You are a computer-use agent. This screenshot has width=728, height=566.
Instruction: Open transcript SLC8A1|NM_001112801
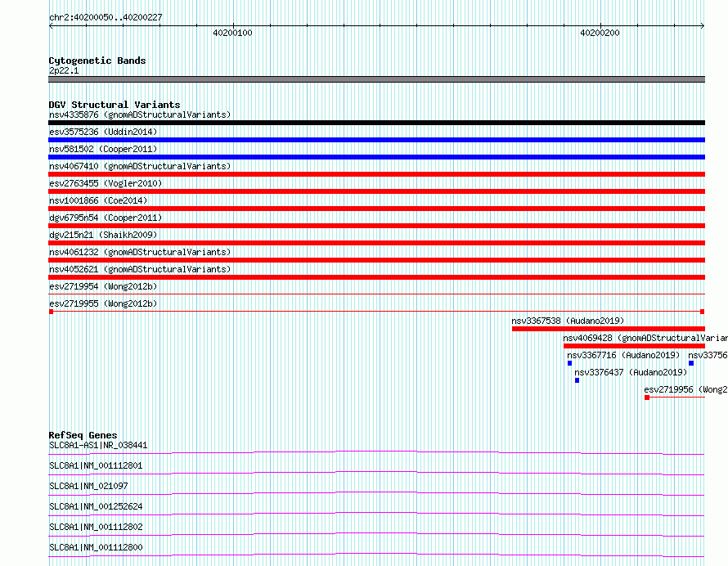pyautogui.click(x=96, y=465)
